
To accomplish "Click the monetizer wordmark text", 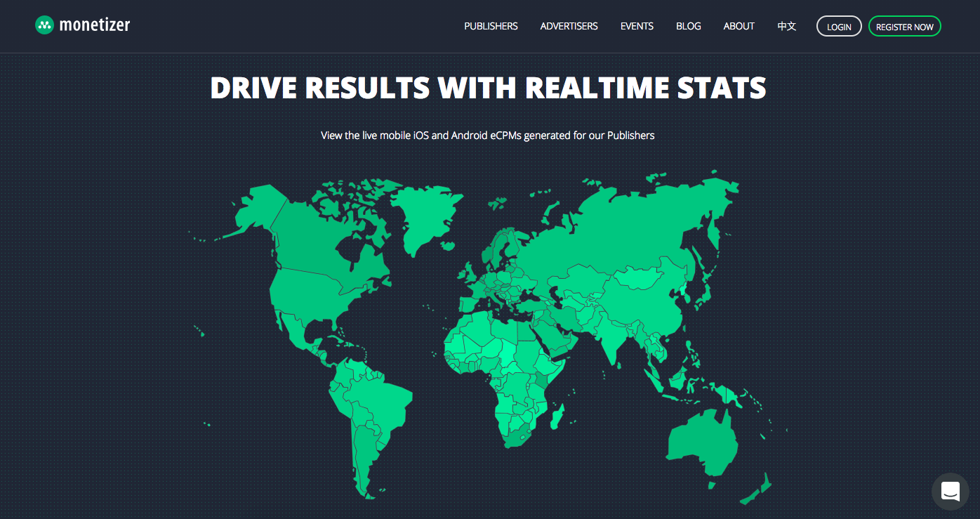I will pyautogui.click(x=95, y=26).
